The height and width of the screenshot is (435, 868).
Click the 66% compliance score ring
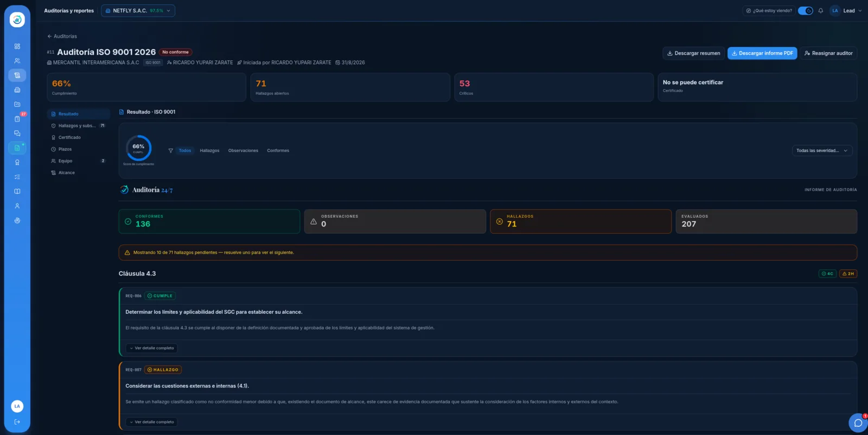pos(138,148)
